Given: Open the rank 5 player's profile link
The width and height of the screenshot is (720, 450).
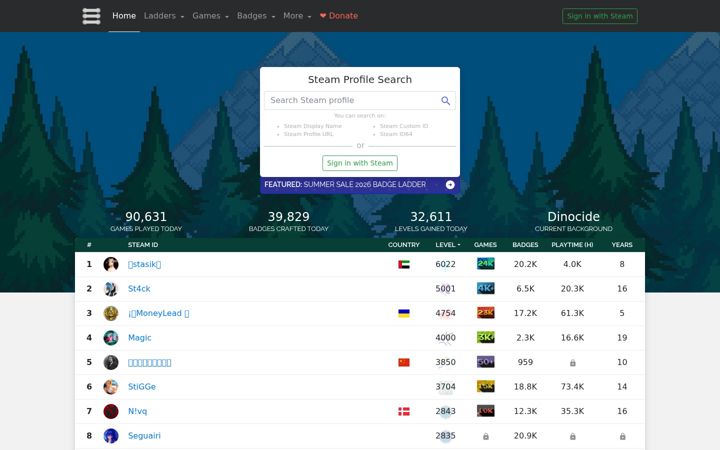Looking at the screenshot, I should [x=149, y=363].
